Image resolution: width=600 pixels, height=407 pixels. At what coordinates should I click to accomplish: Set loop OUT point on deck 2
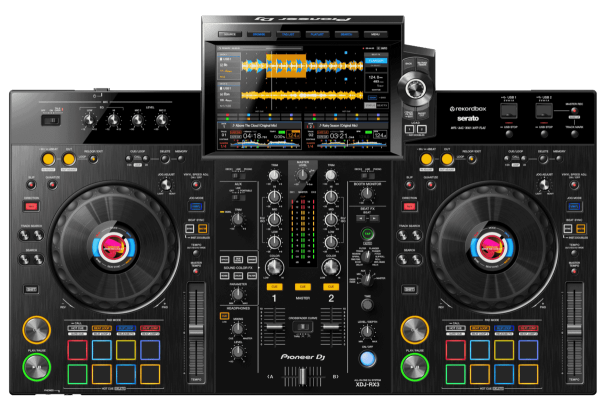tap(447, 159)
